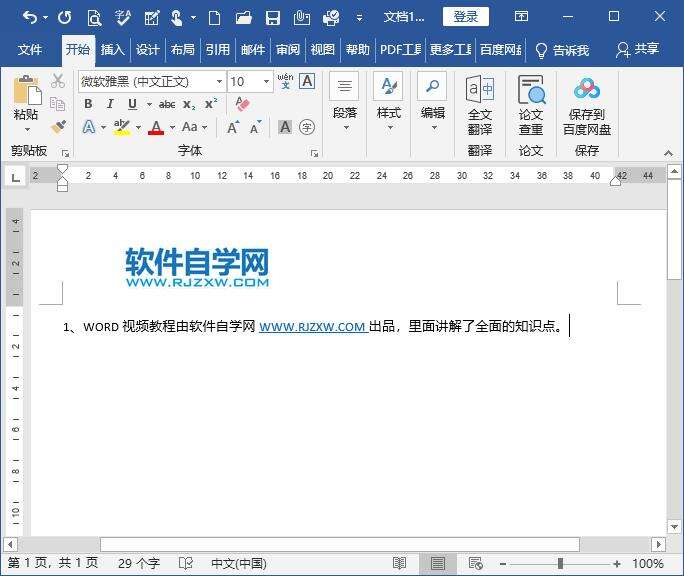Image resolution: width=684 pixels, height=576 pixels.
Task: Toggle character shading A button
Action: [285, 127]
